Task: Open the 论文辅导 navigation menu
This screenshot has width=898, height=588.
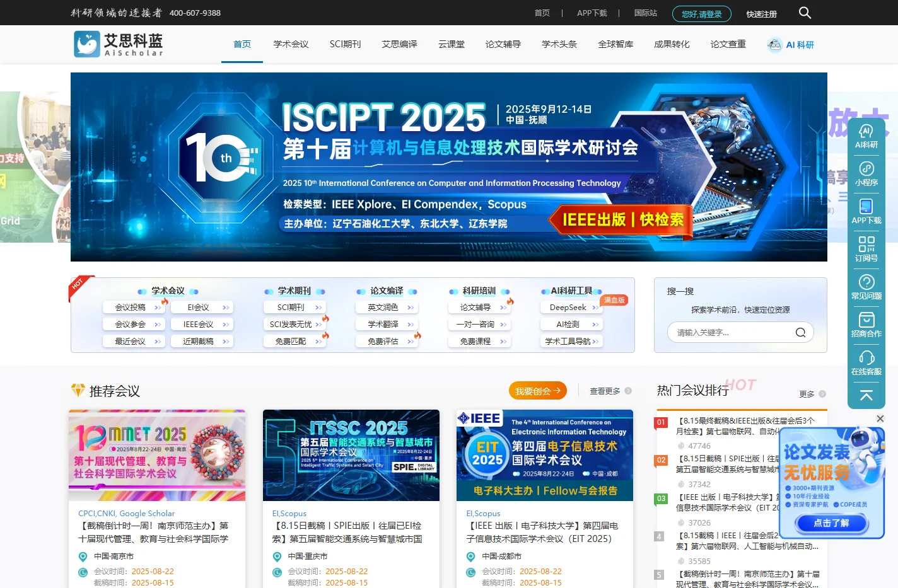Action: click(503, 44)
